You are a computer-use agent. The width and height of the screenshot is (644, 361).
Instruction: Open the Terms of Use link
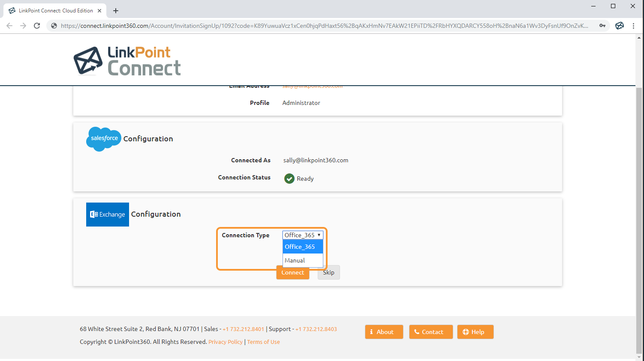click(x=264, y=342)
